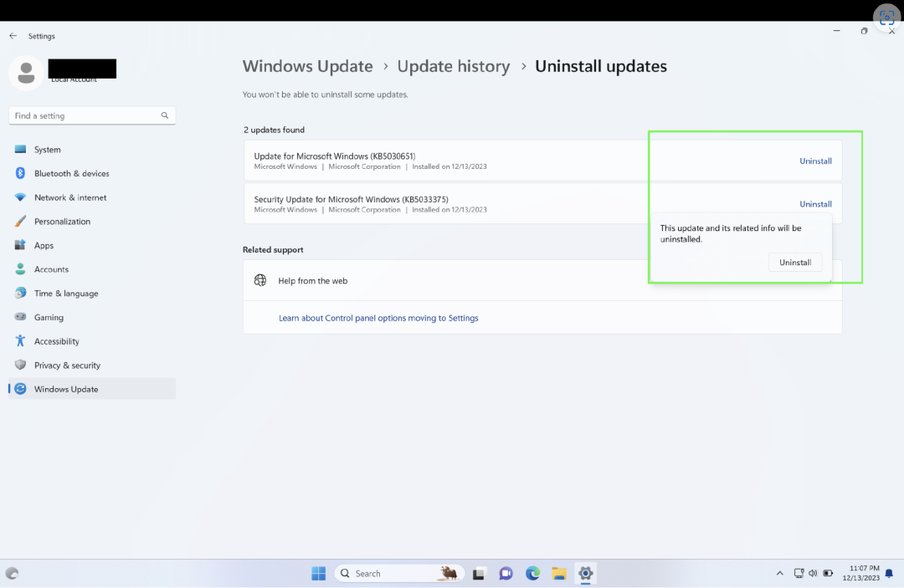The image size is (904, 588).
Task: Click the Gaming controller icon
Action: 20,317
